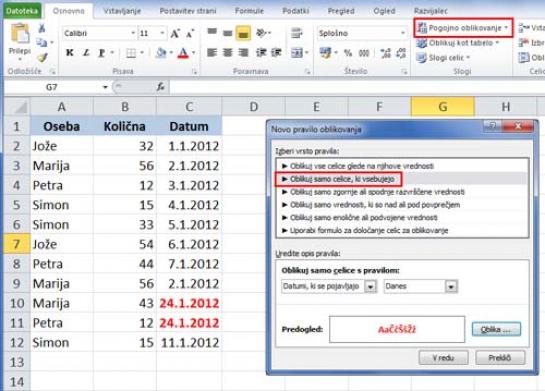545x391 pixels.
Task: Center cell text horizontally
Action: [227, 53]
